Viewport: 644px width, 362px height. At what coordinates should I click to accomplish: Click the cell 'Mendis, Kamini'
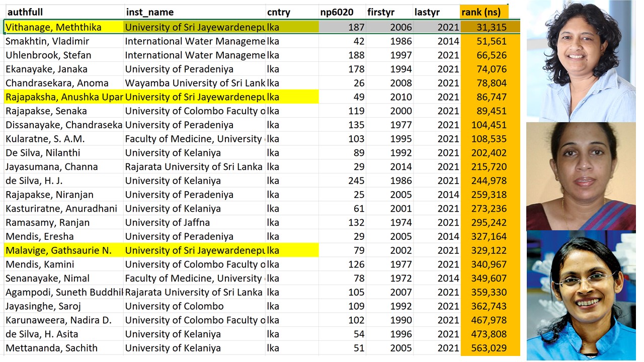(x=64, y=264)
